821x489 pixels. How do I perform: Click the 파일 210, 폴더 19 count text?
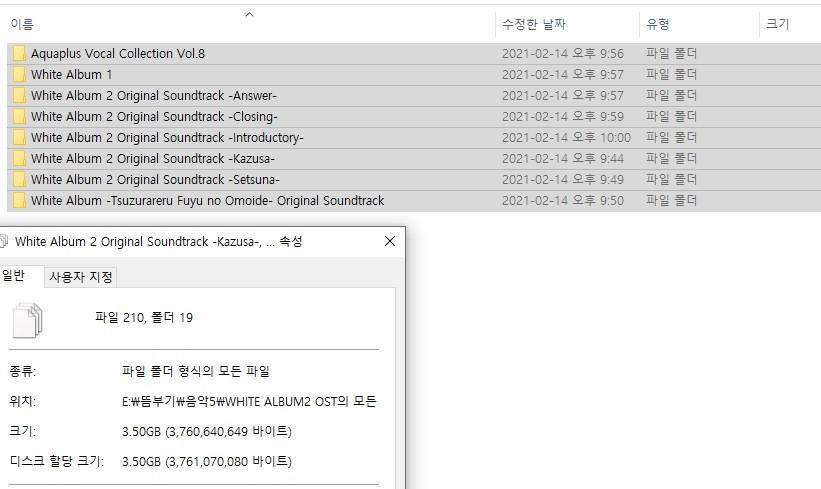coord(144,317)
